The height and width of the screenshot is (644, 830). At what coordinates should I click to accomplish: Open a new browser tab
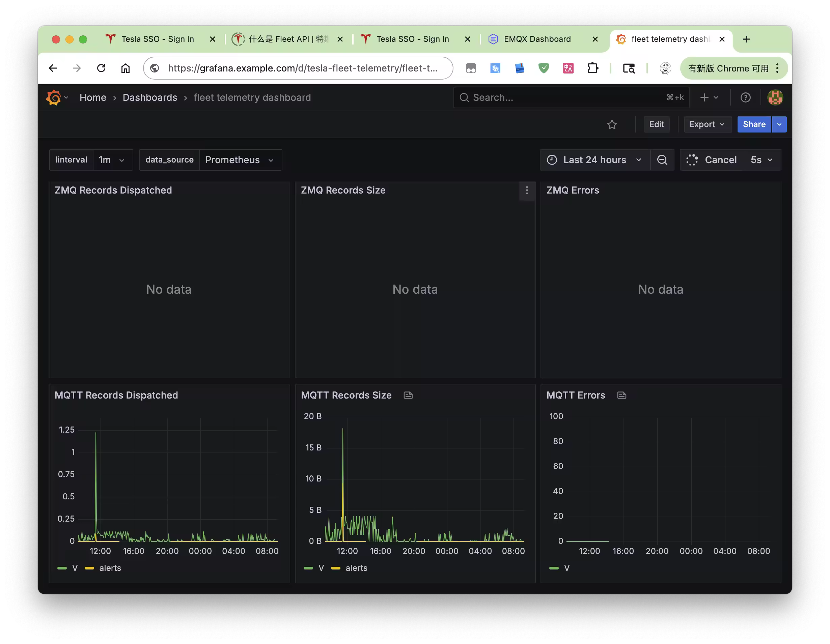(746, 39)
